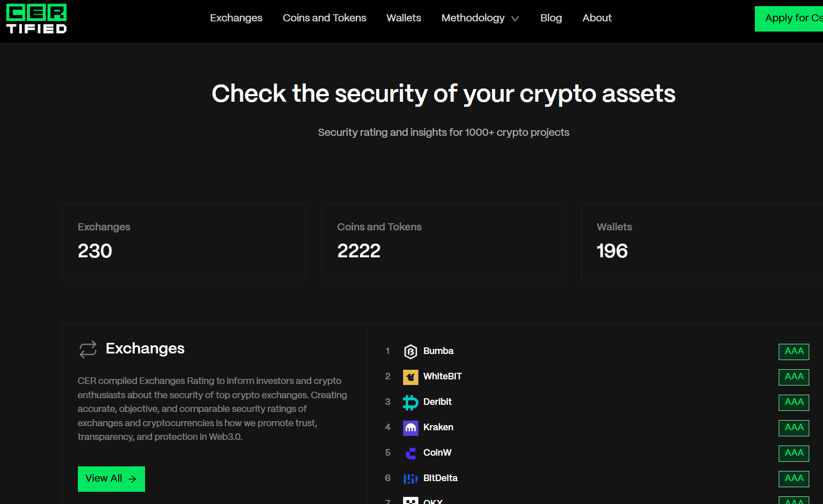The image size is (823, 504).
Task: Open Coins and Tokens nav item
Action: [x=324, y=18]
